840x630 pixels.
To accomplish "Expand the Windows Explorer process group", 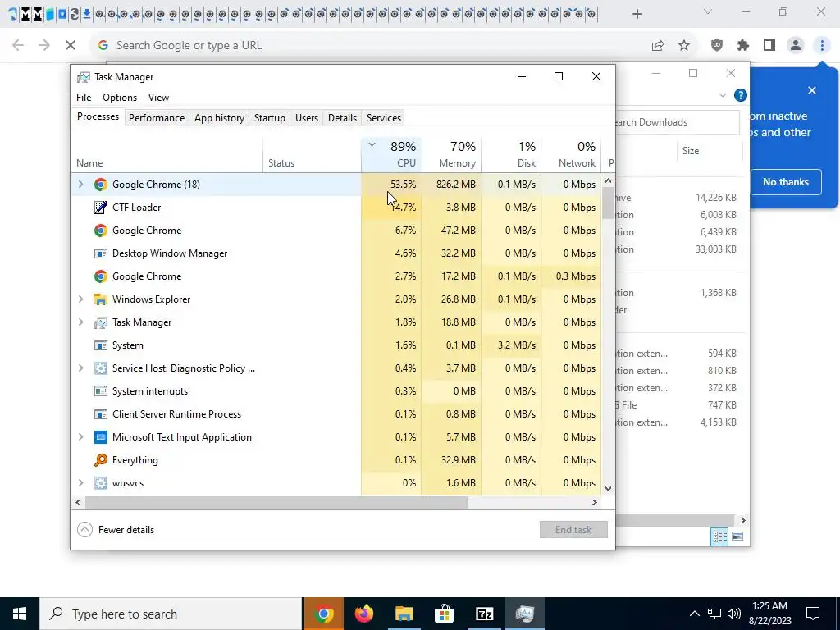I will pyautogui.click(x=81, y=299).
